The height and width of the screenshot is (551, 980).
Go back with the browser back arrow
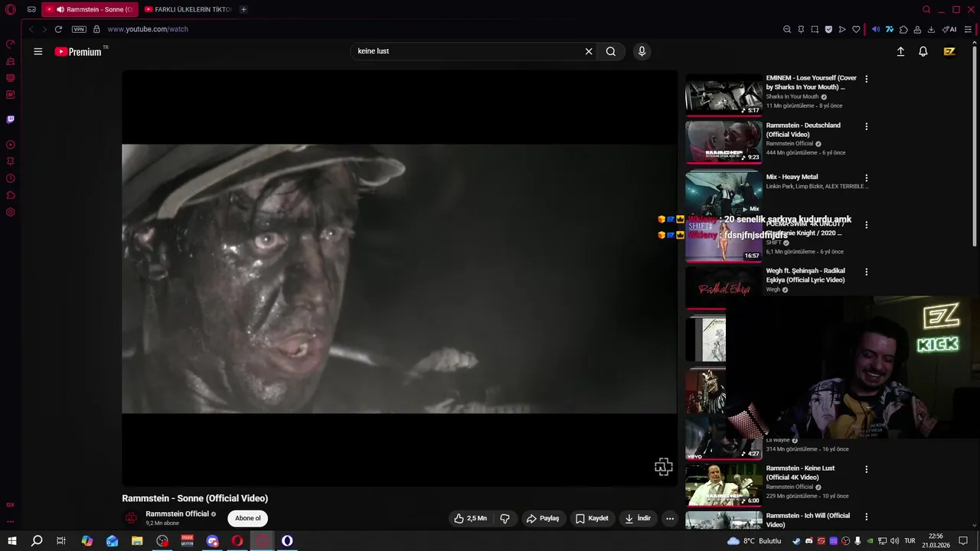[31, 29]
